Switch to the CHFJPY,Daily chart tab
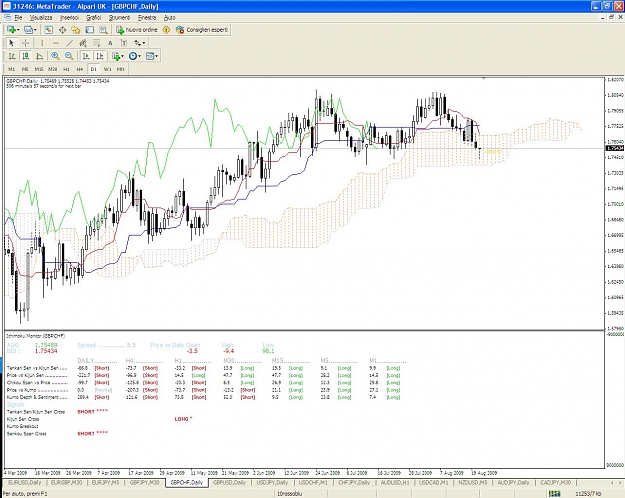The width and height of the screenshot is (625, 498). (354, 483)
